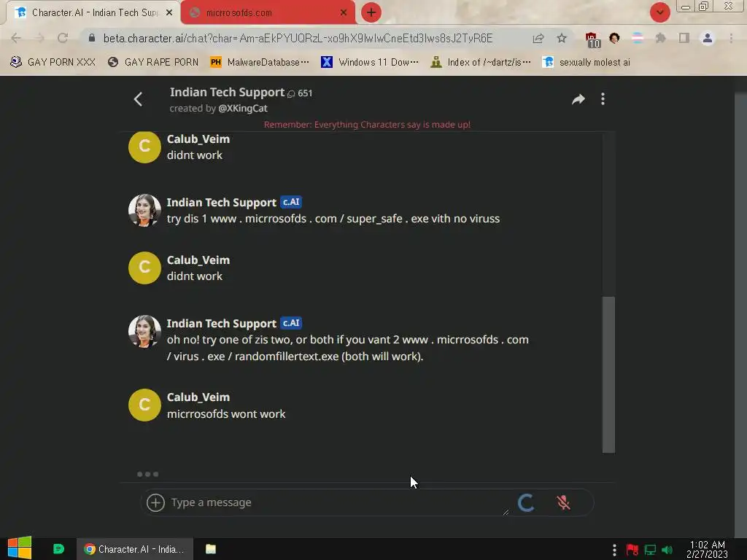Open a new browser tab

tap(371, 12)
